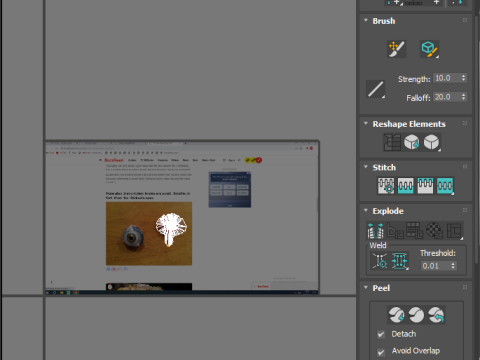The image size is (480, 360).
Task: Click the Peel rollout grip handle
Action: (465, 287)
